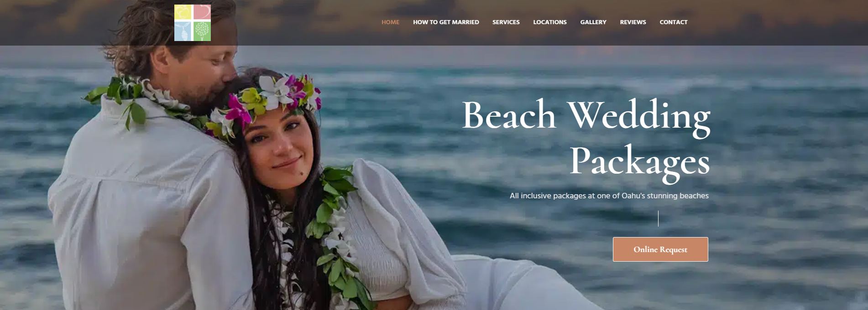This screenshot has height=310, width=868.
Task: Click the blue cocoon square in the logo
Action: (x=183, y=32)
